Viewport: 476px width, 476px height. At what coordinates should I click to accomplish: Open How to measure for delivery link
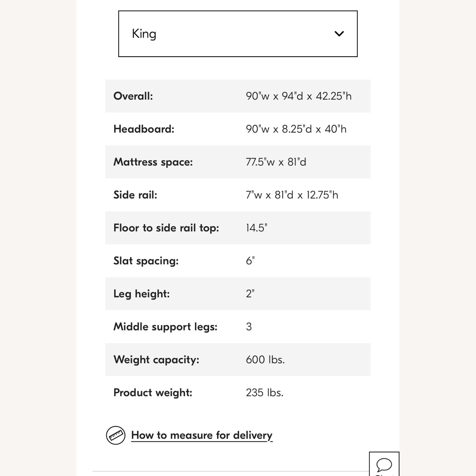coord(202,435)
